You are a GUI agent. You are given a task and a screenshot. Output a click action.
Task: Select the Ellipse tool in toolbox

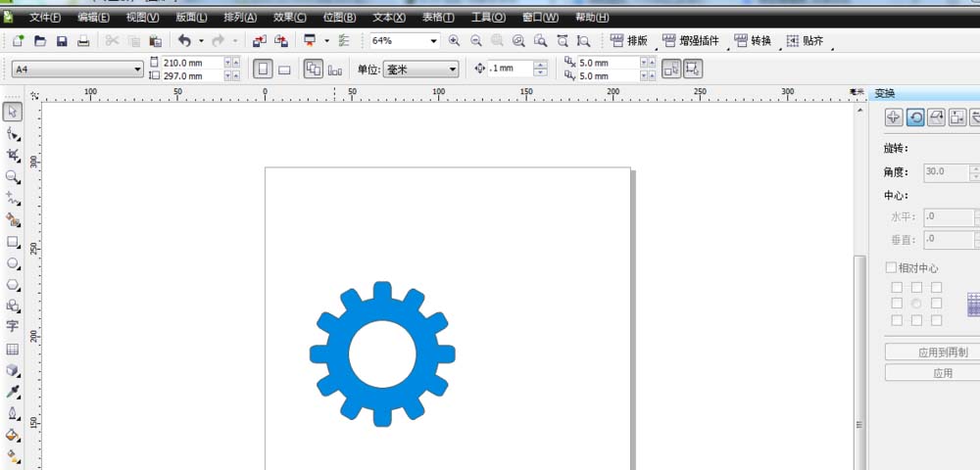13,263
